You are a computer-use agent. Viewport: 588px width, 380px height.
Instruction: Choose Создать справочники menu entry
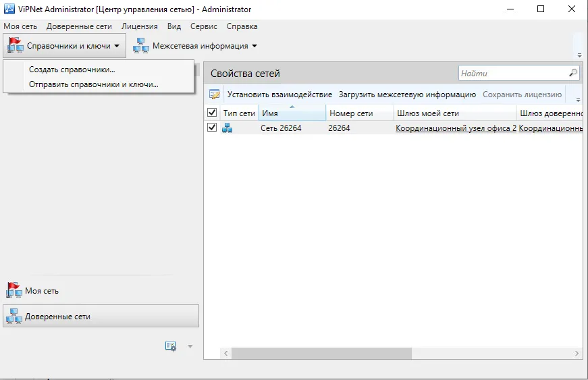pyautogui.click(x=72, y=70)
